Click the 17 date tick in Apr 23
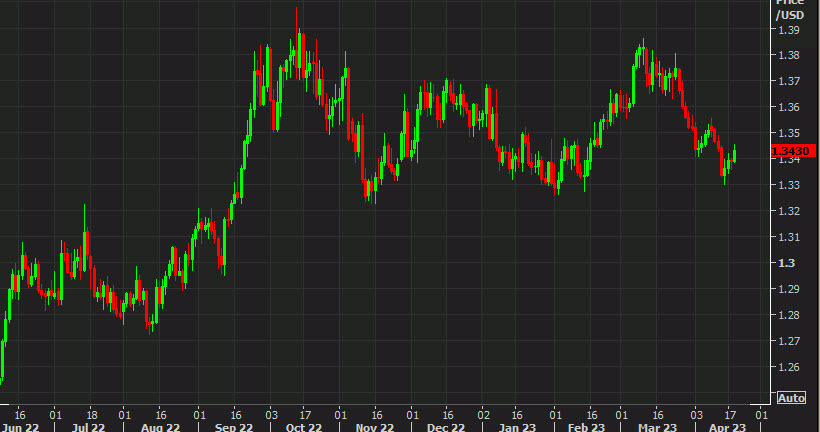The image size is (820, 432). click(730, 415)
